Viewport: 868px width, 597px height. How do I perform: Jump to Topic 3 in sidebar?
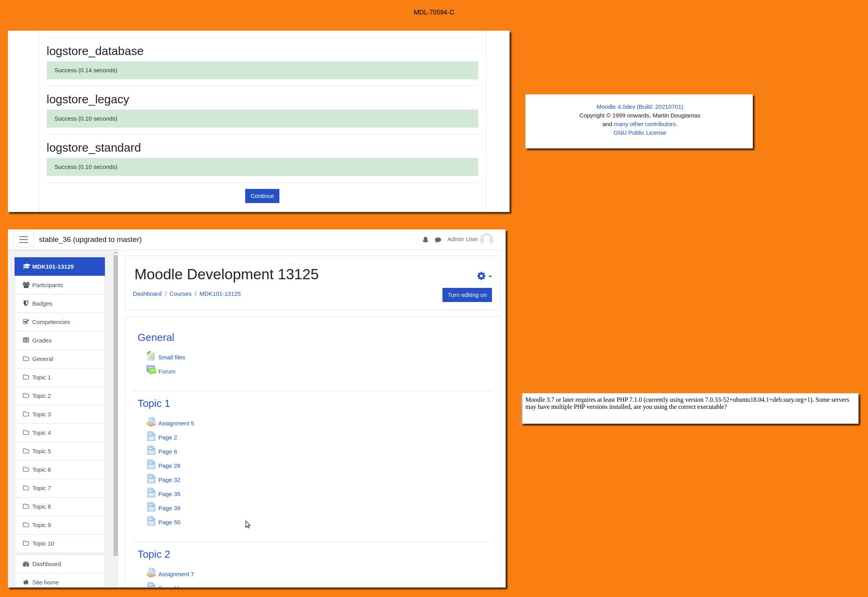[60, 414]
